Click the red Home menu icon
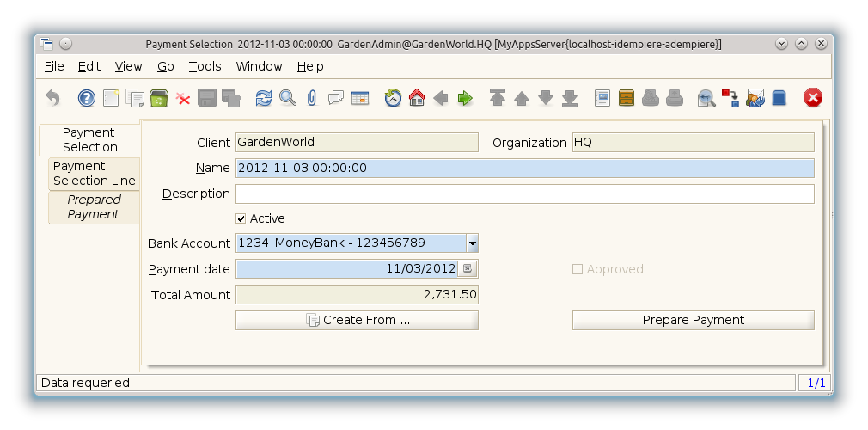The height and width of the screenshot is (430, 868). click(417, 98)
